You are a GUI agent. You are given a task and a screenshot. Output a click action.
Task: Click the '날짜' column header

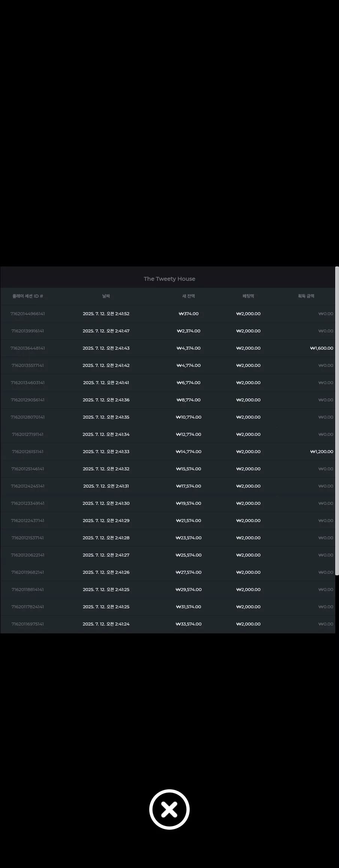(x=106, y=296)
